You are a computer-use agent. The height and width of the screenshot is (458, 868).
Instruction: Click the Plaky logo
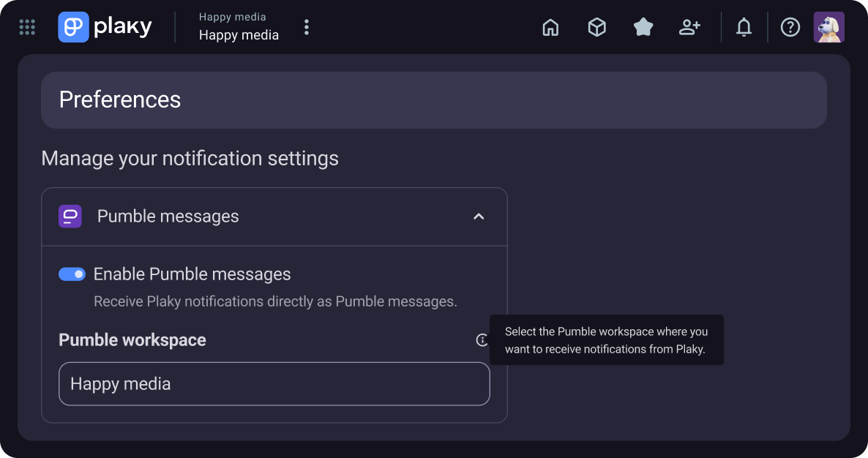point(105,27)
